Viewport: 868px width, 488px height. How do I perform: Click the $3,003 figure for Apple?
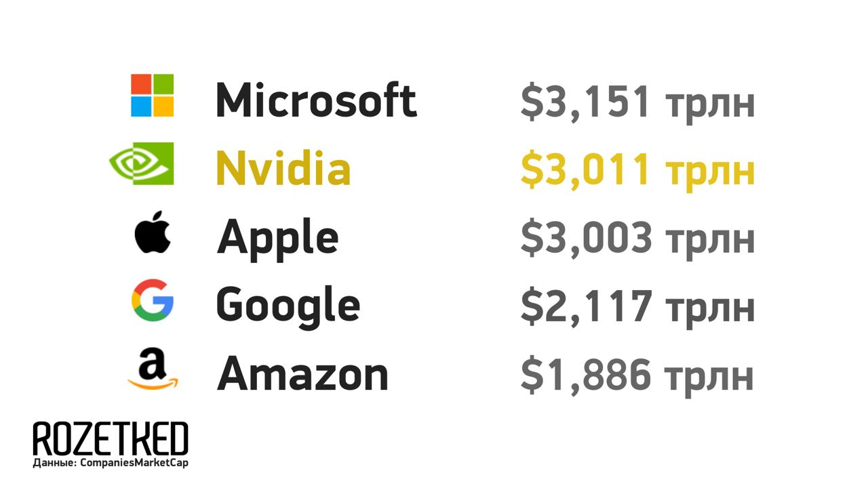point(586,238)
